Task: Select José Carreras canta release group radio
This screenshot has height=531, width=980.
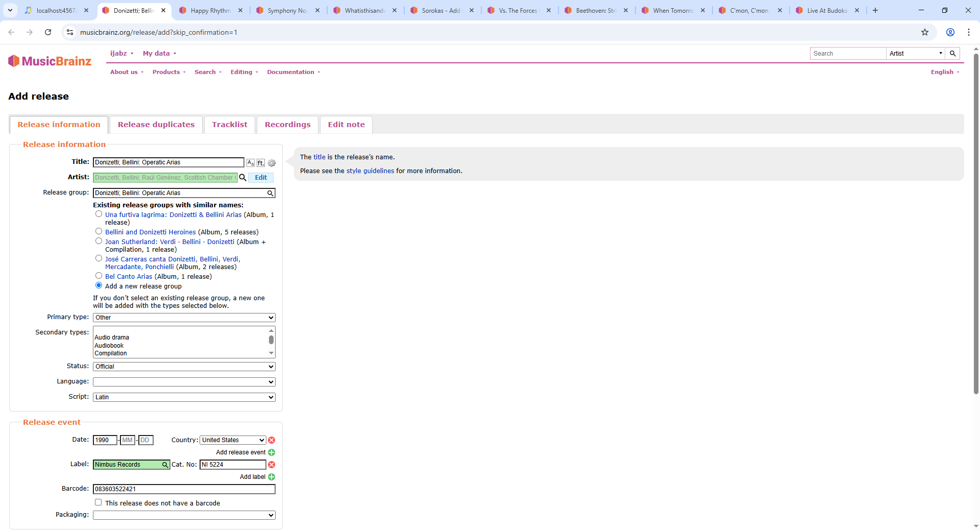Action: pos(99,258)
